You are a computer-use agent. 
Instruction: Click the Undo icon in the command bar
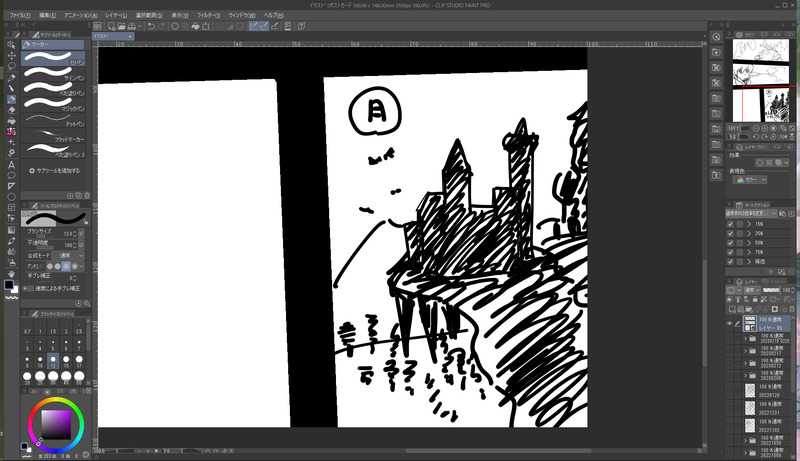tap(151, 25)
